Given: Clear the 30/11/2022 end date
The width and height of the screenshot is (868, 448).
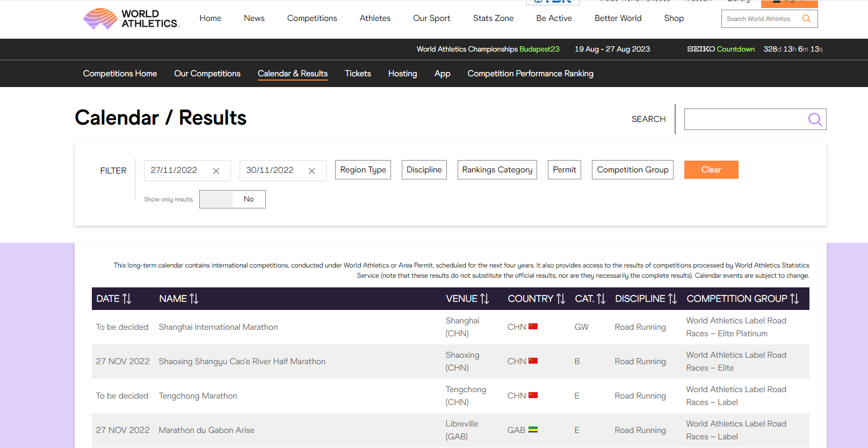Looking at the screenshot, I should [x=312, y=171].
